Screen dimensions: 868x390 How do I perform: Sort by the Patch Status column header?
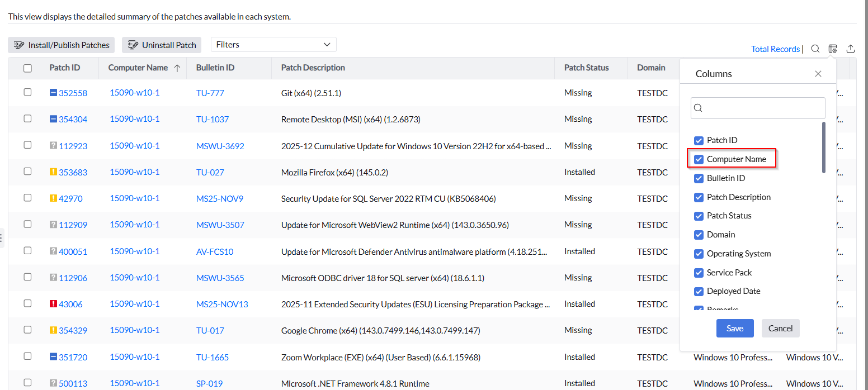click(x=587, y=68)
